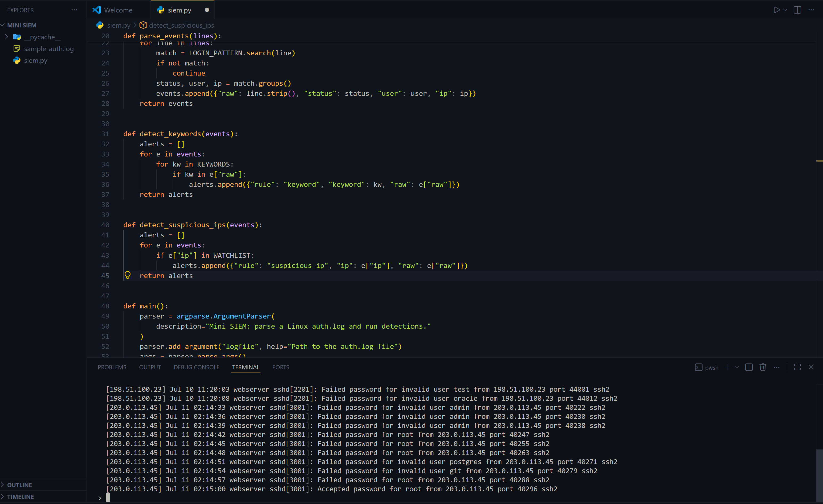The height and width of the screenshot is (504, 823).
Task: Click LOGIN_PATTERN.search on line 23
Action: [230, 53]
